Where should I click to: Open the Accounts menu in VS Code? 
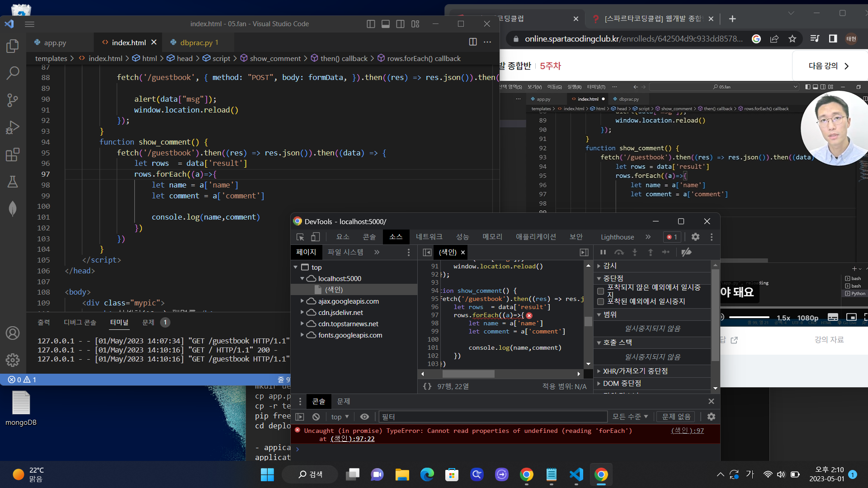[13, 333]
